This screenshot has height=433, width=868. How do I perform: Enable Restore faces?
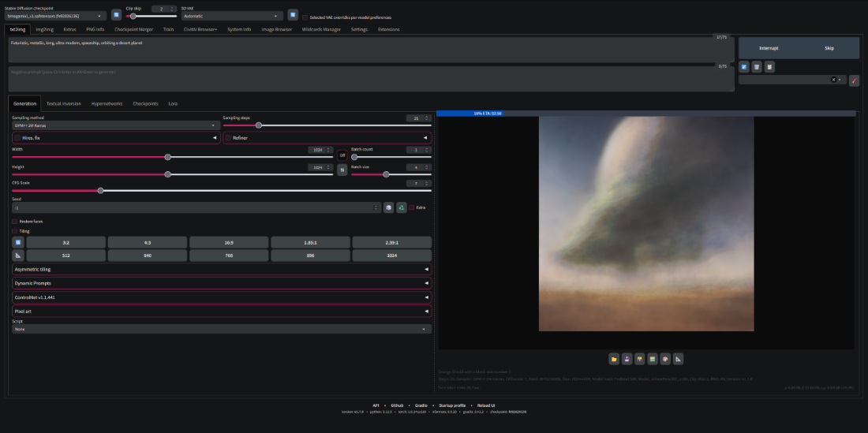click(15, 221)
